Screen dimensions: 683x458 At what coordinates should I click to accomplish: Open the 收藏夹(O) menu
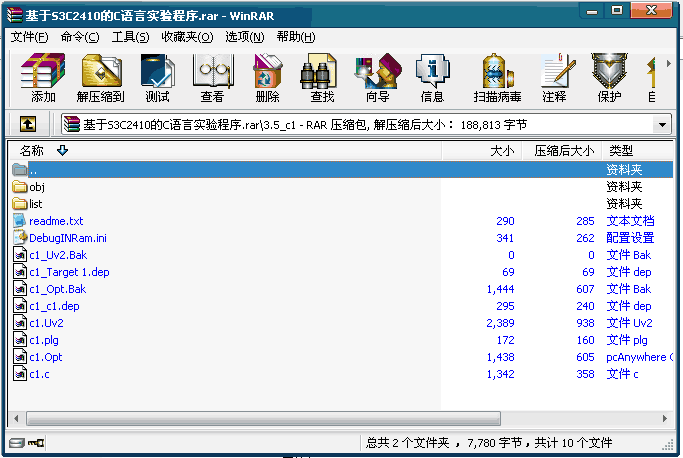(187, 37)
